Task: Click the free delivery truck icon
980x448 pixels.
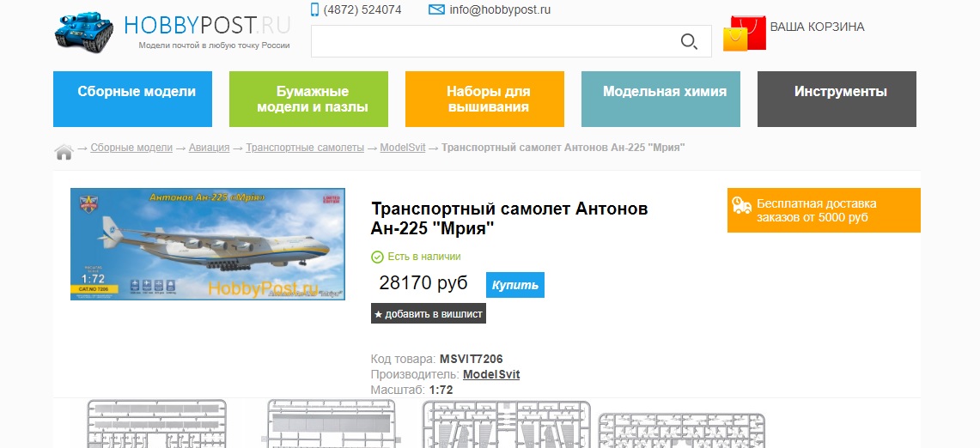Action: click(742, 205)
